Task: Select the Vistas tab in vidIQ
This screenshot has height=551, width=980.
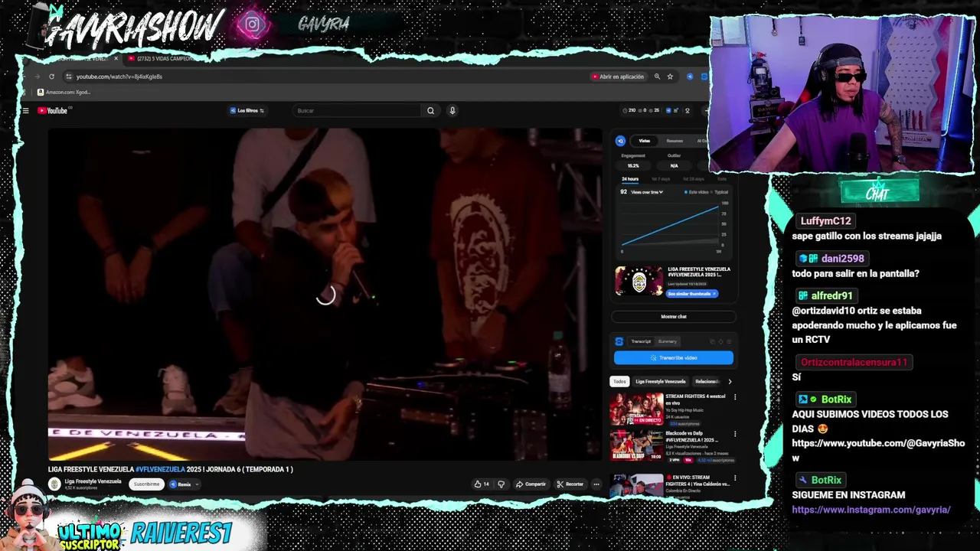Action: 645,141
